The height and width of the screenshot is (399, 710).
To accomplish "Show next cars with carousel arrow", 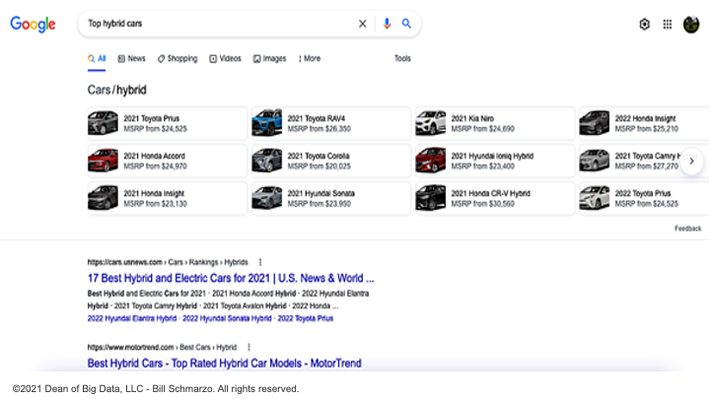I will click(691, 161).
